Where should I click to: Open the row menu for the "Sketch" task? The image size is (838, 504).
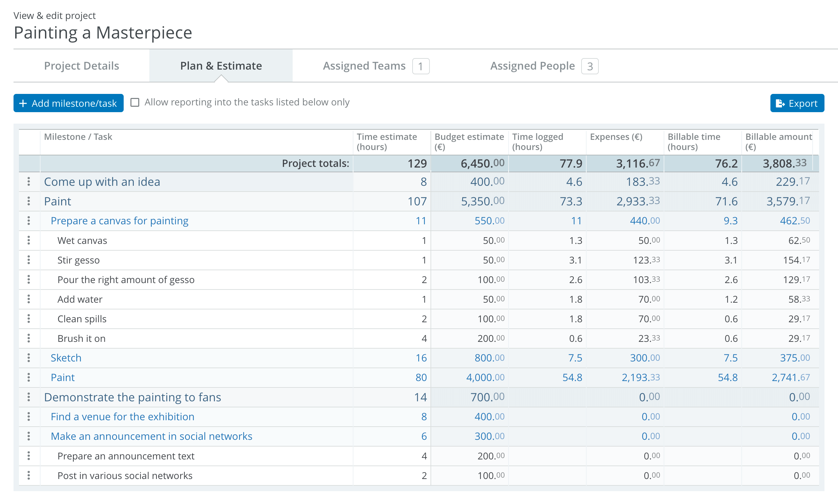pyautogui.click(x=29, y=358)
